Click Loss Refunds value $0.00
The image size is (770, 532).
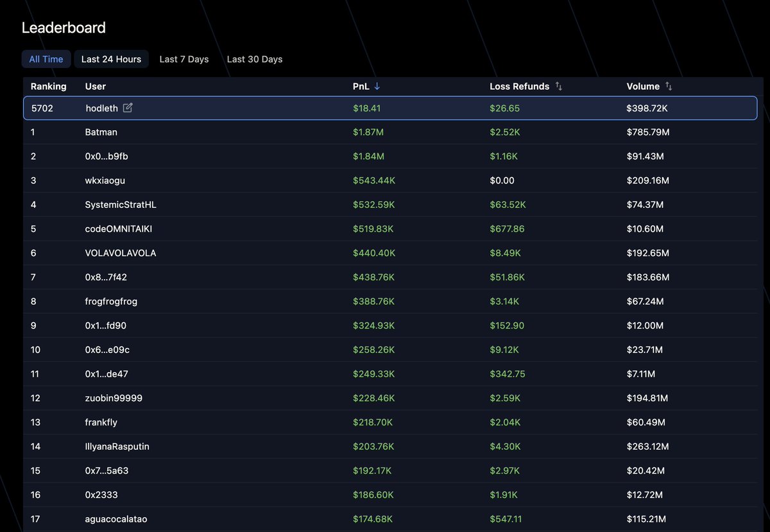[x=502, y=181]
